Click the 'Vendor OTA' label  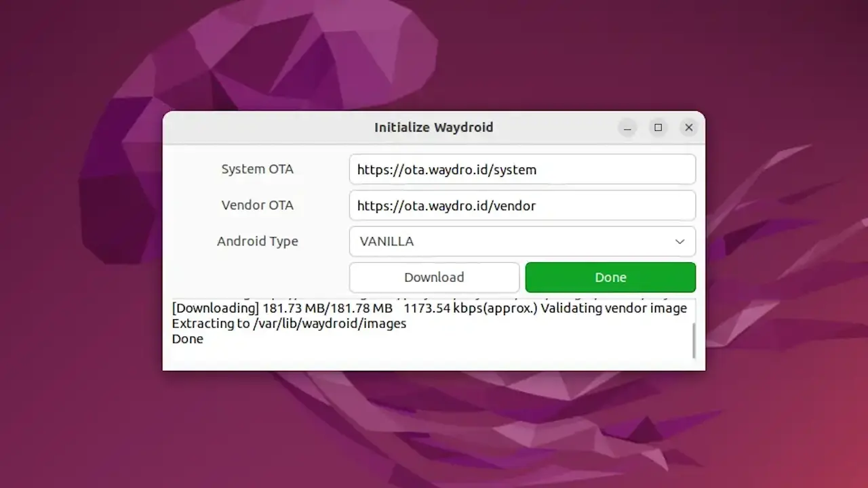258,205
